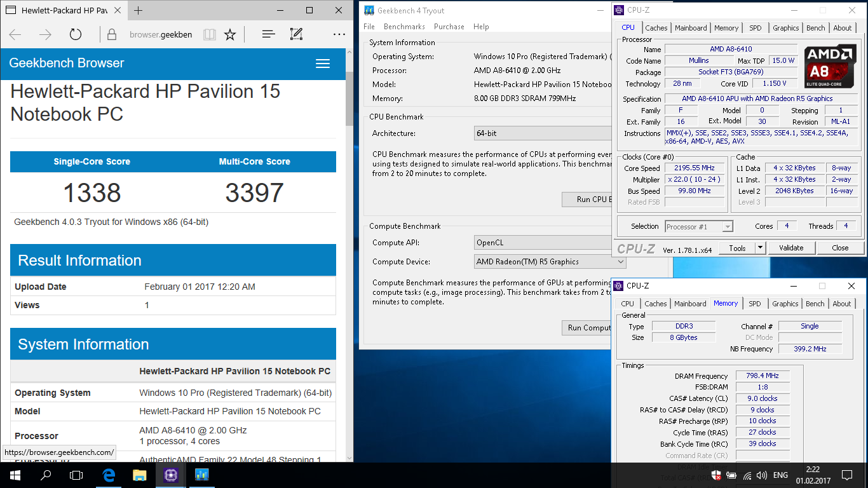868x488 pixels.
Task: Open the Action Center notifications icon
Action: click(846, 475)
